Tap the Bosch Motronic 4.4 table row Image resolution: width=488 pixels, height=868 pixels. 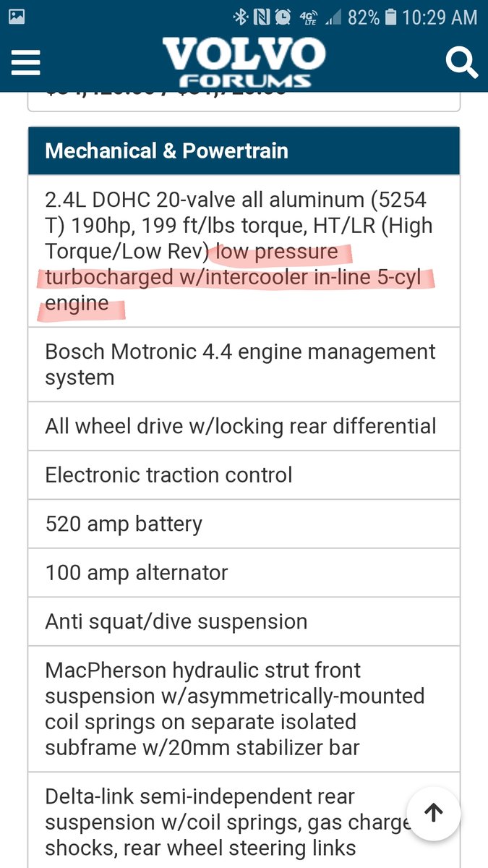click(244, 365)
